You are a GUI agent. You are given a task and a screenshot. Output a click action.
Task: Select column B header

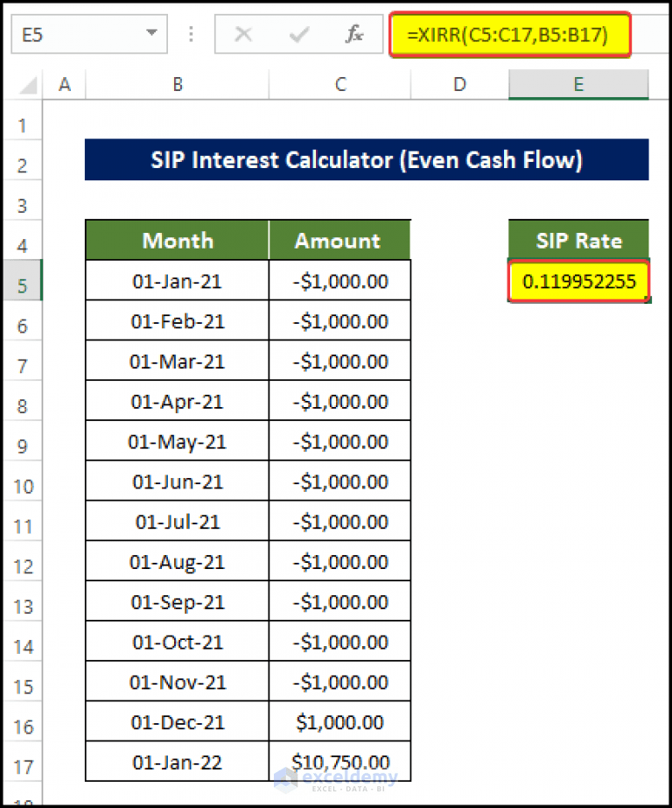click(x=177, y=85)
